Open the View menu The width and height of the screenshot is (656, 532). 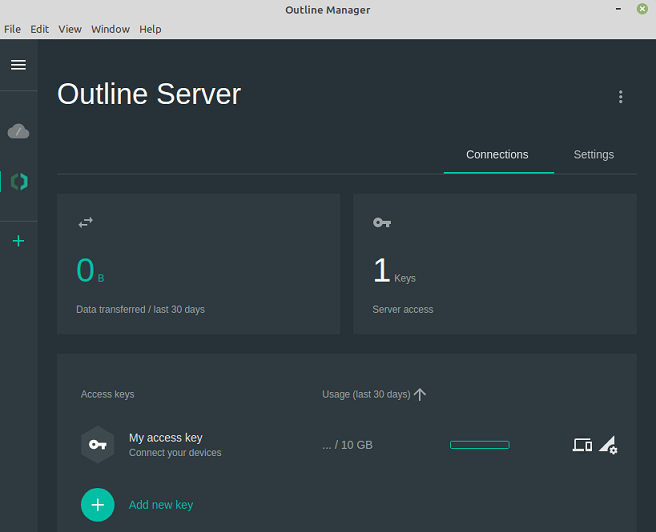click(70, 29)
